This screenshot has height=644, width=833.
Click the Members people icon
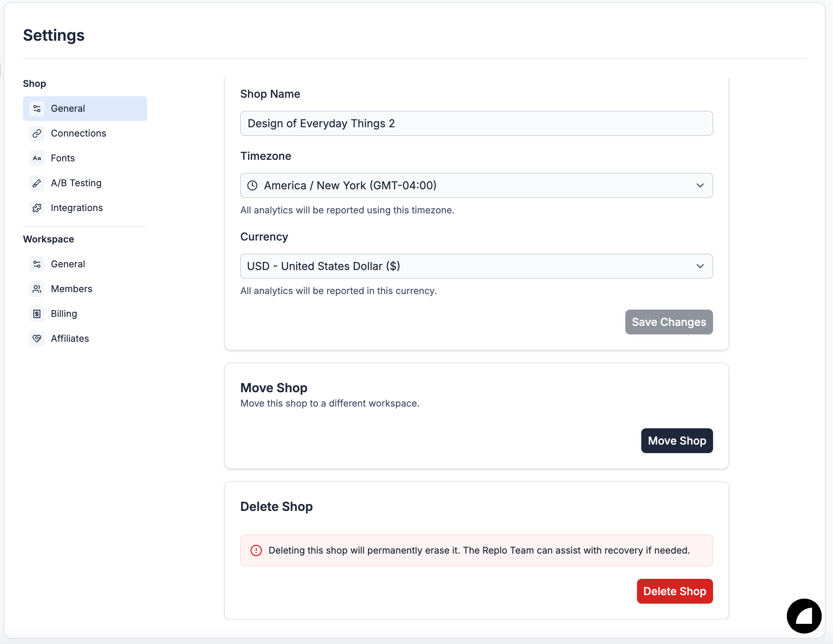pos(37,289)
